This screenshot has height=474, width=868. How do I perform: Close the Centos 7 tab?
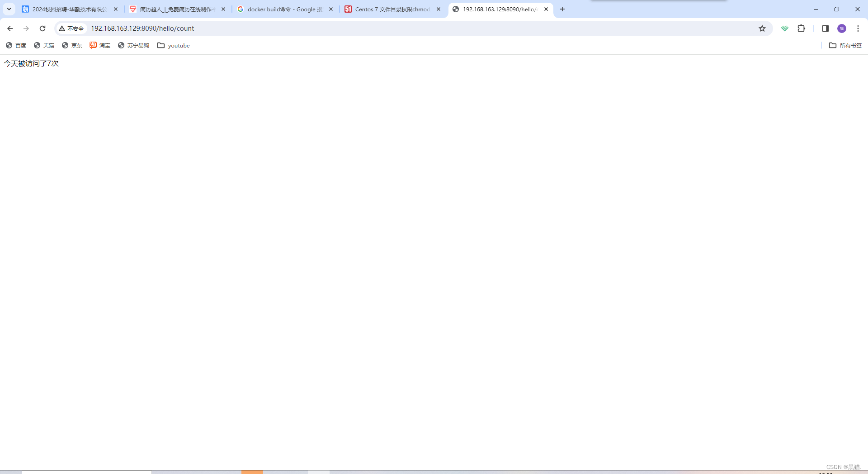(439, 9)
